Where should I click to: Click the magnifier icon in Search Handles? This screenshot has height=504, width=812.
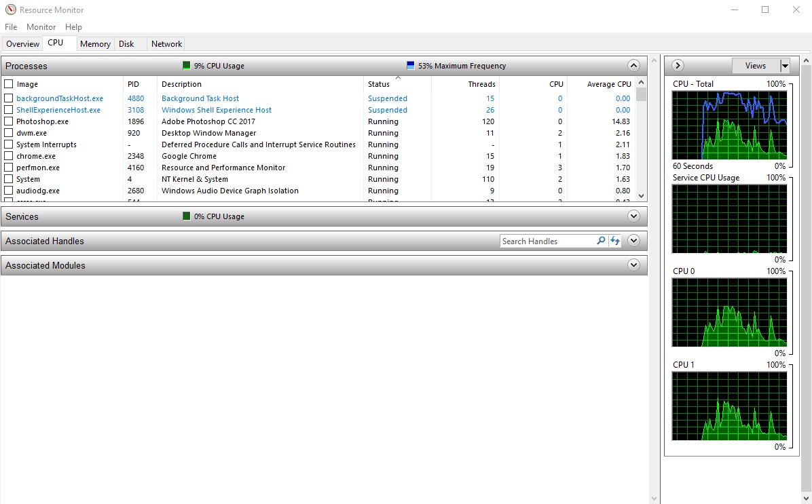(600, 241)
